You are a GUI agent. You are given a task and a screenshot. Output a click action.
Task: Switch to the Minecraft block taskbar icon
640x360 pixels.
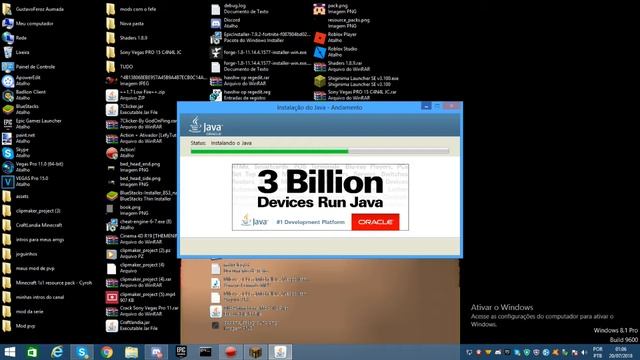coord(256,352)
